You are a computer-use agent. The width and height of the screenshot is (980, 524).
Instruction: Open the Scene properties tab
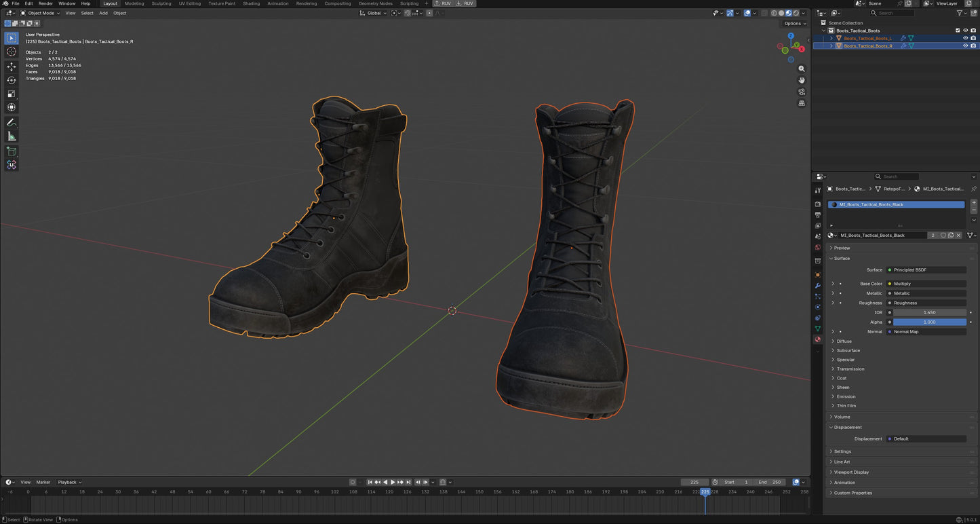point(817,236)
